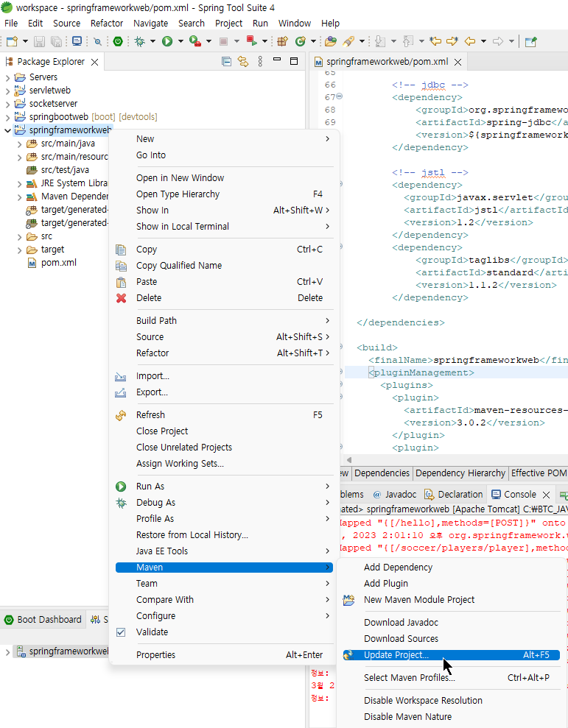
Task: Switch to the Boot Dashboard tab
Action: coord(43,620)
